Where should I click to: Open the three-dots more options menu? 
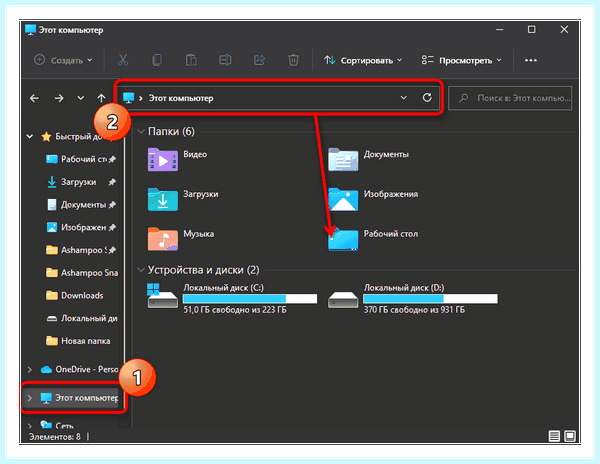tap(531, 60)
